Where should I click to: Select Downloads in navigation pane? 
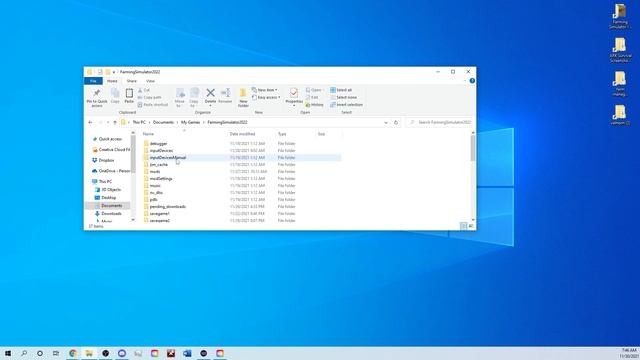click(x=108, y=213)
